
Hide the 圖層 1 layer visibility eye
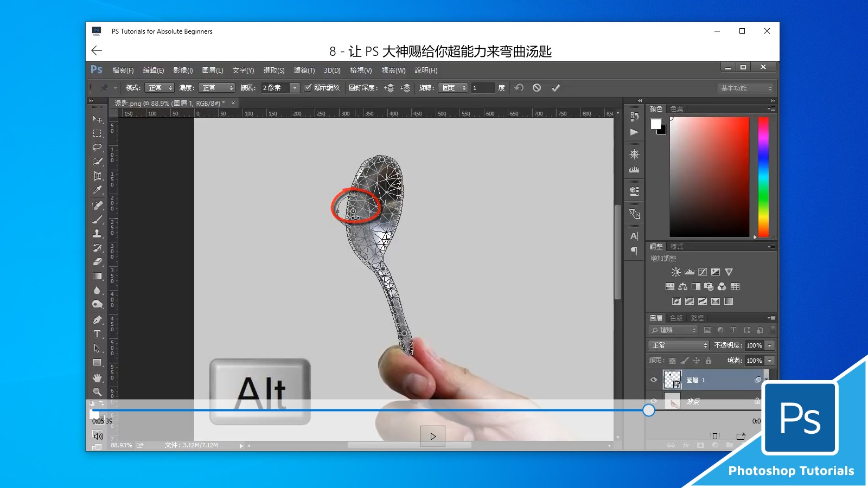pyautogui.click(x=654, y=380)
